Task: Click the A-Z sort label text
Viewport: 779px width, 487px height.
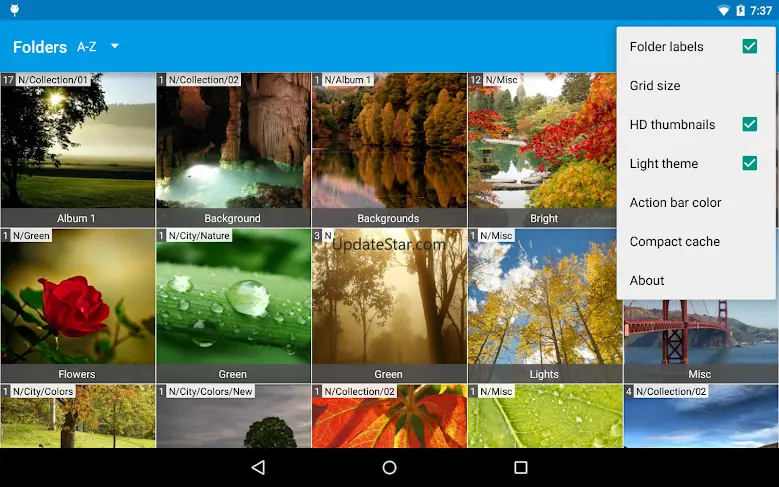Action: click(x=86, y=47)
